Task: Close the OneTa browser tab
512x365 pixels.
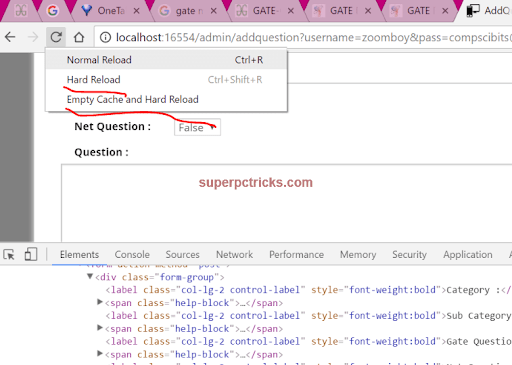Action: (136, 11)
